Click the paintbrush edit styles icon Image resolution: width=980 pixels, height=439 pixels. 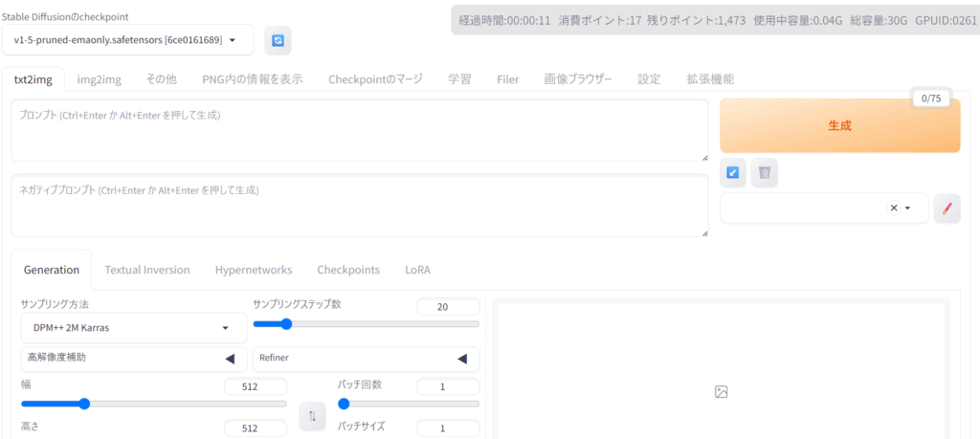946,209
